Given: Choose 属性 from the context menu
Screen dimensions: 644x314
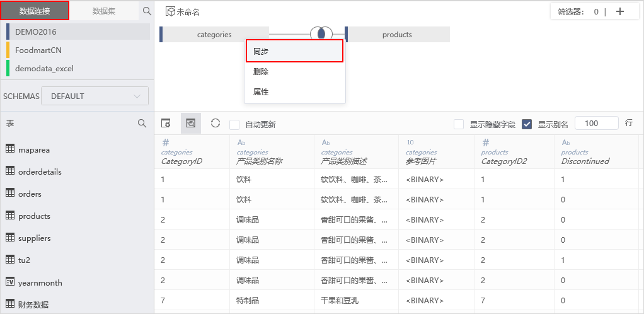Looking at the screenshot, I should pyautogui.click(x=294, y=92).
